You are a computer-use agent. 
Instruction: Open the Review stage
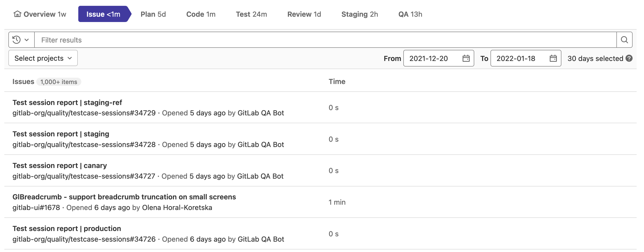click(x=304, y=14)
